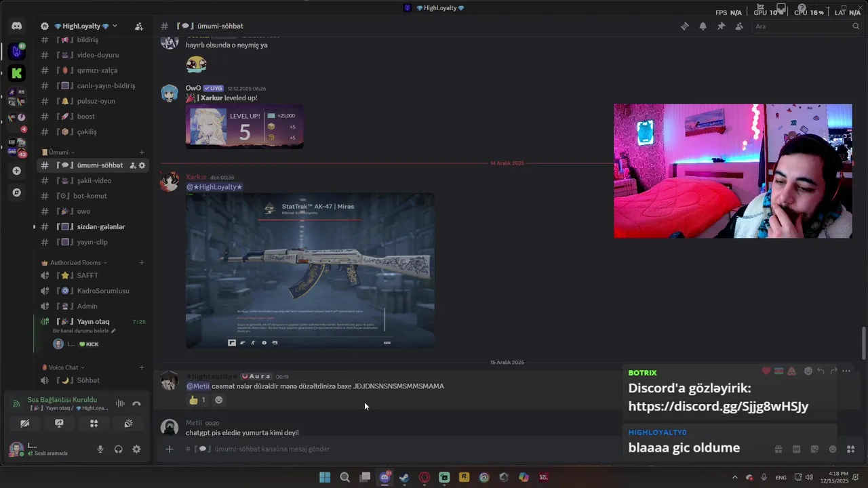Screen dimensions: 868x488
Task: Join SAFFT voice channel
Action: point(87,275)
